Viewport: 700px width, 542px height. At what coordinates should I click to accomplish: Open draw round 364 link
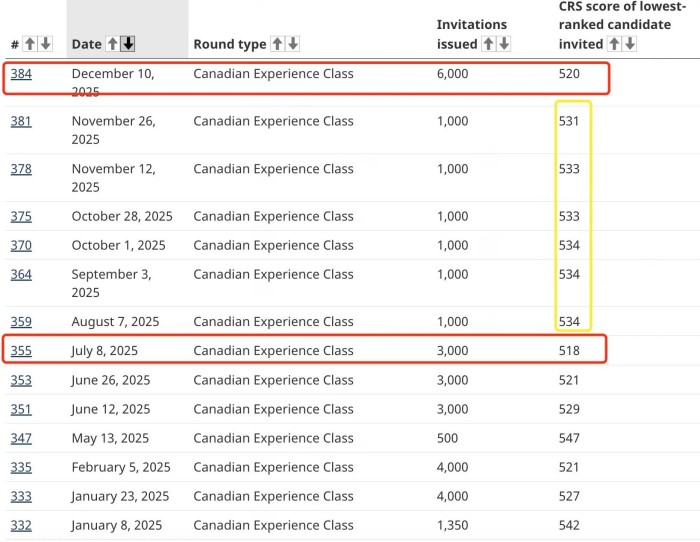(21, 274)
